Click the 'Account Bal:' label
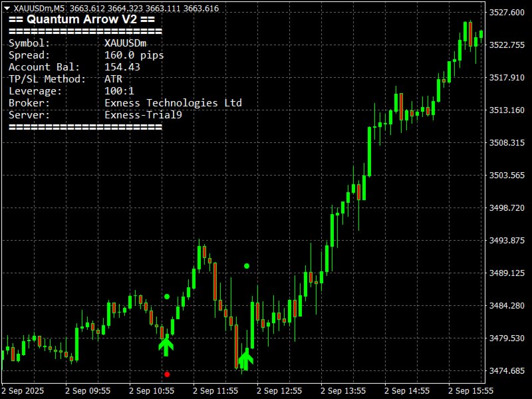 [44, 67]
